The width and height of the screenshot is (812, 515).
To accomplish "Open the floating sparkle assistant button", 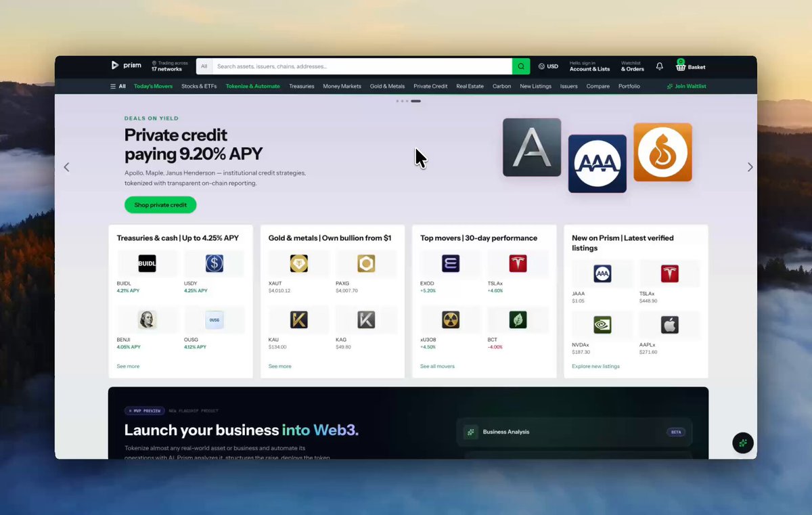I will click(x=743, y=443).
